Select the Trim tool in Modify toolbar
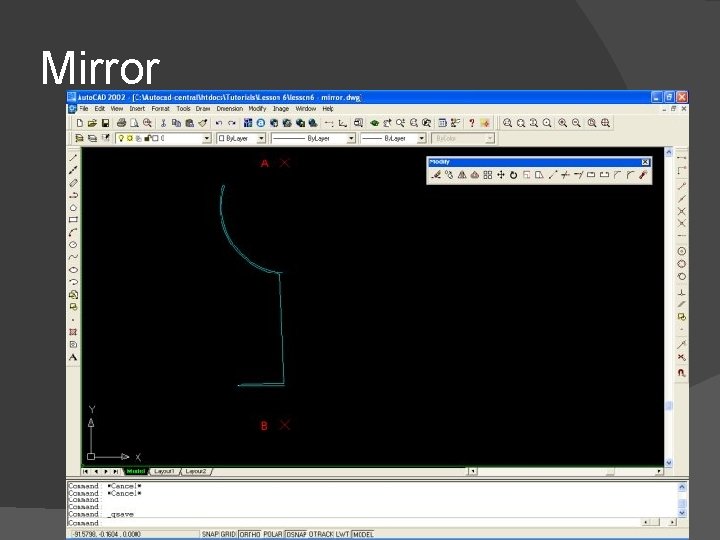Viewport: 720px width, 540px height. (x=565, y=175)
